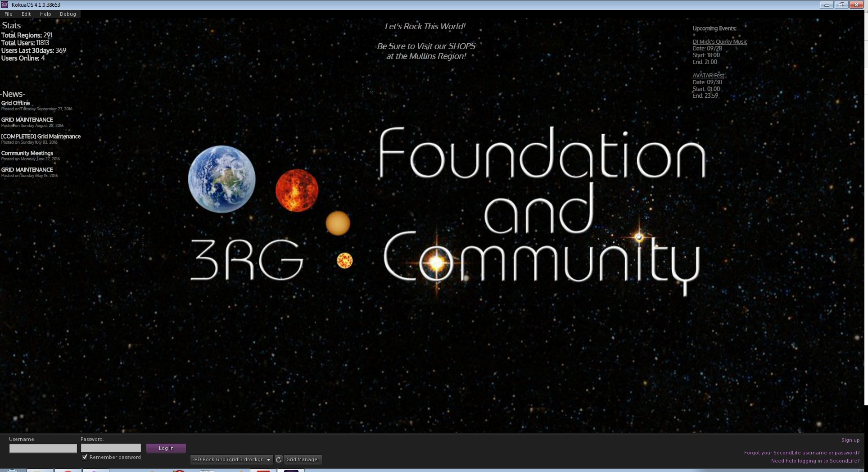The width and height of the screenshot is (868, 472).
Task: Open the 3RD Rock Grid selection dropdown
Action: [231, 459]
